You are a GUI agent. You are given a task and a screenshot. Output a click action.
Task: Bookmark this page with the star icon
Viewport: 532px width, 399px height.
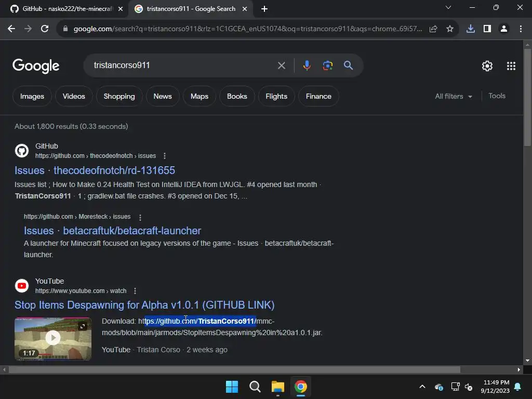[x=450, y=29]
